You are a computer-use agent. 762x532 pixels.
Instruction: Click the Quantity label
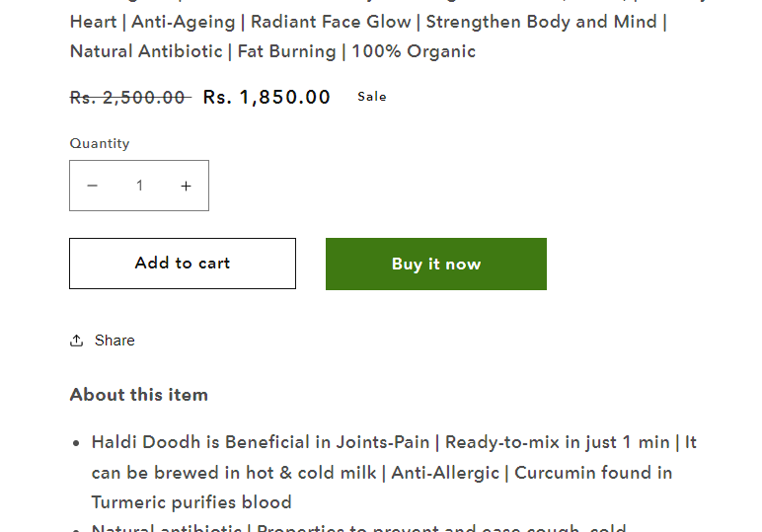[100, 143]
